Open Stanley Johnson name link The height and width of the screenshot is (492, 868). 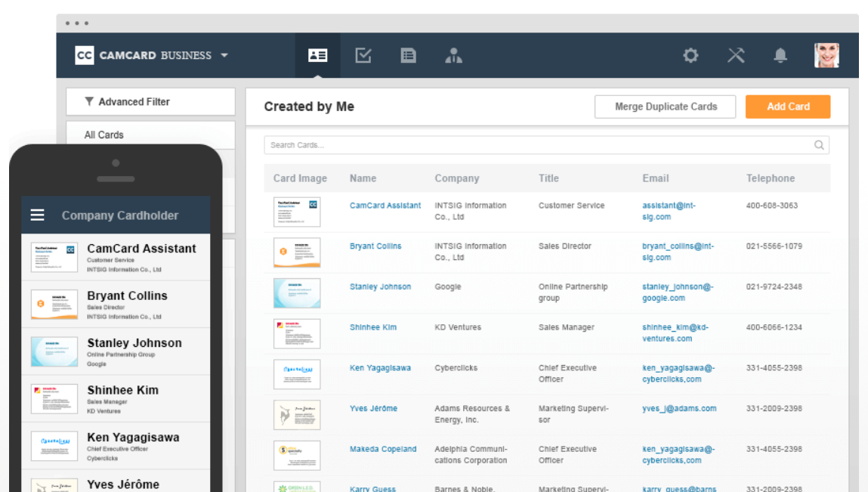(x=380, y=286)
